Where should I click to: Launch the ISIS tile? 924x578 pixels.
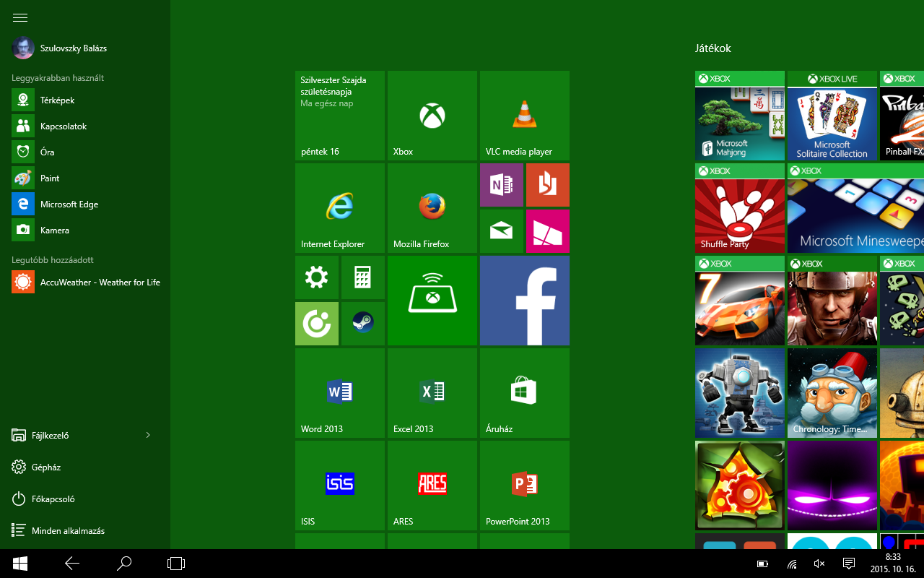[340, 486]
